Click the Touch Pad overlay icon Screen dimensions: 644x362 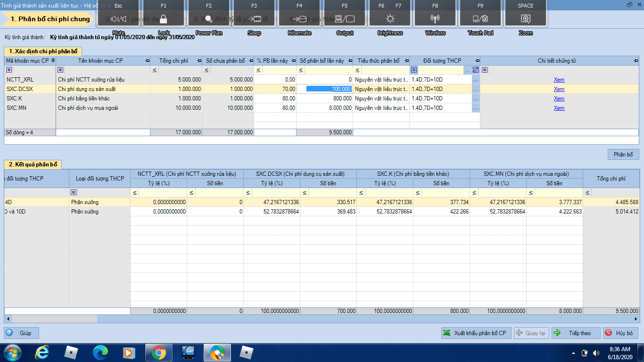tap(480, 19)
